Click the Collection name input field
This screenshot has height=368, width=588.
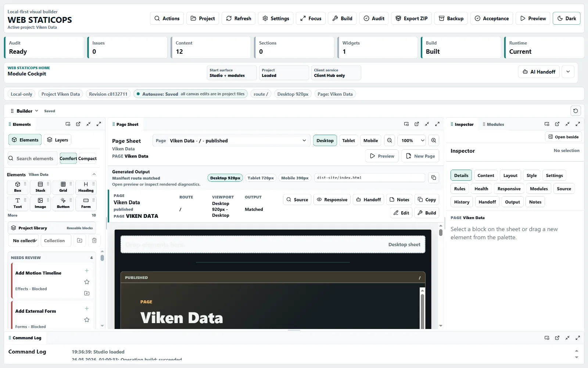pos(55,241)
